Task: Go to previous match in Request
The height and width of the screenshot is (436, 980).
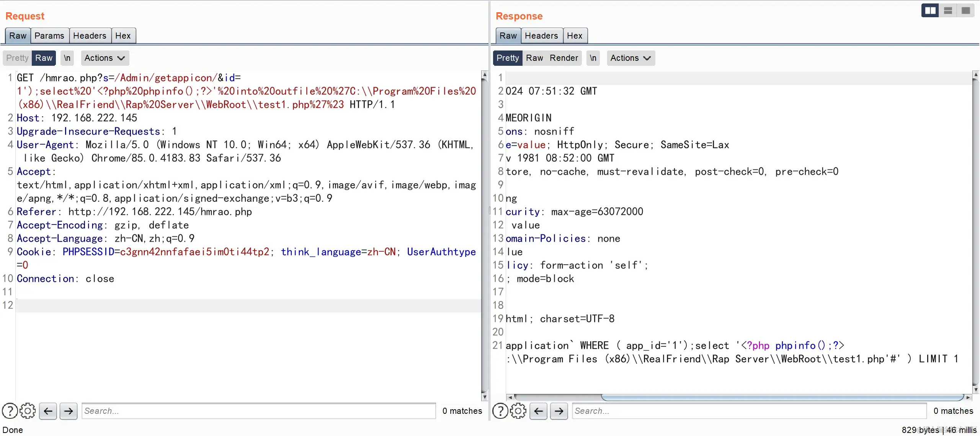Action: pos(48,411)
